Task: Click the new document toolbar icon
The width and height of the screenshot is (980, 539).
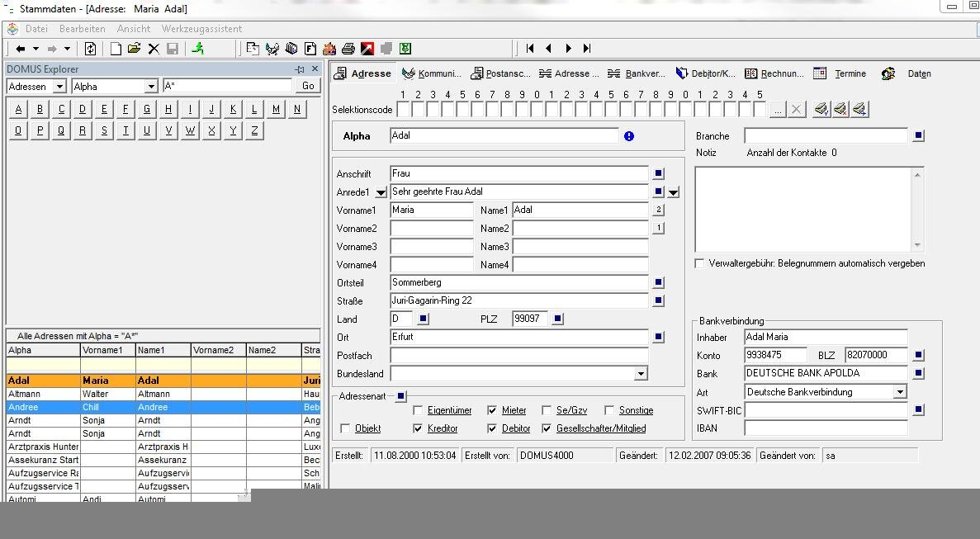Action: (116, 48)
